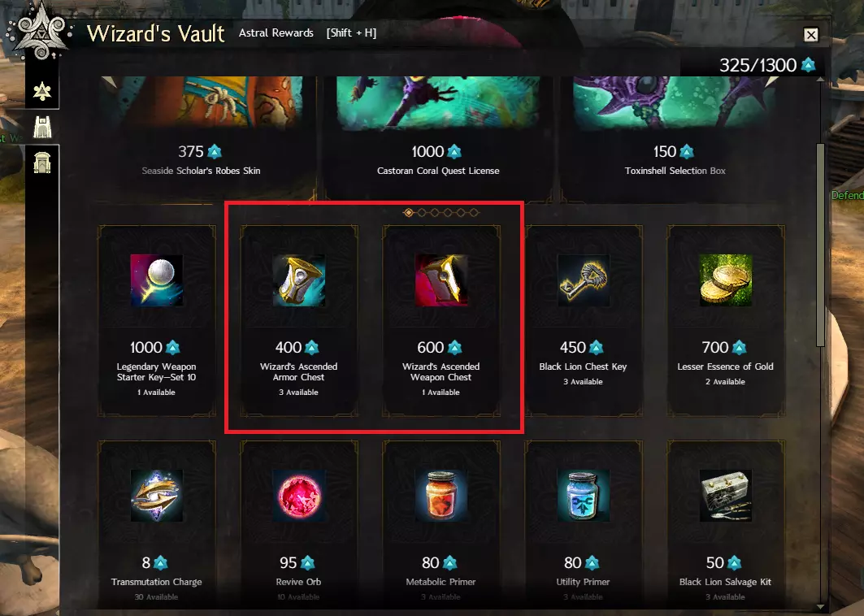Select the first page dot of the reward carousel
The height and width of the screenshot is (616, 864).
408,213
